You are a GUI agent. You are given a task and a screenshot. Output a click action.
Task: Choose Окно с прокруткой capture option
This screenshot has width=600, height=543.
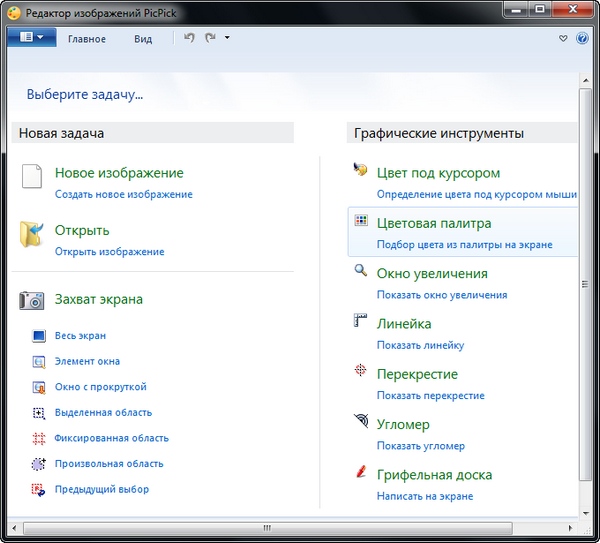point(100,387)
